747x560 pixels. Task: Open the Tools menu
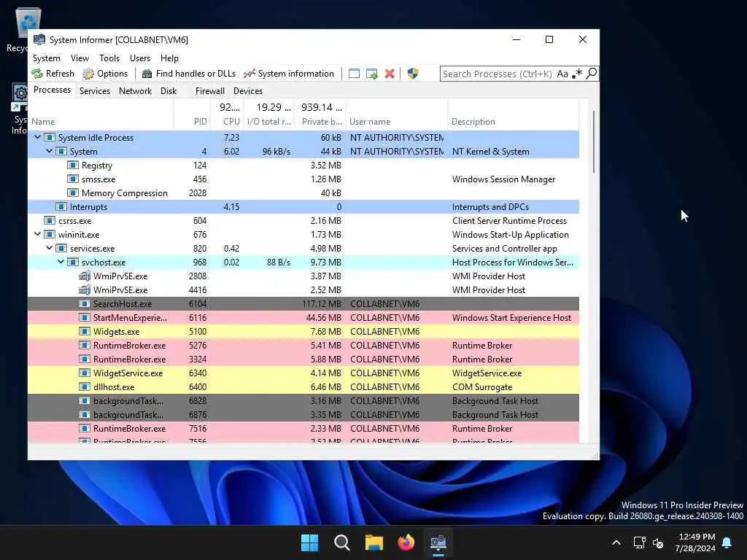109,58
